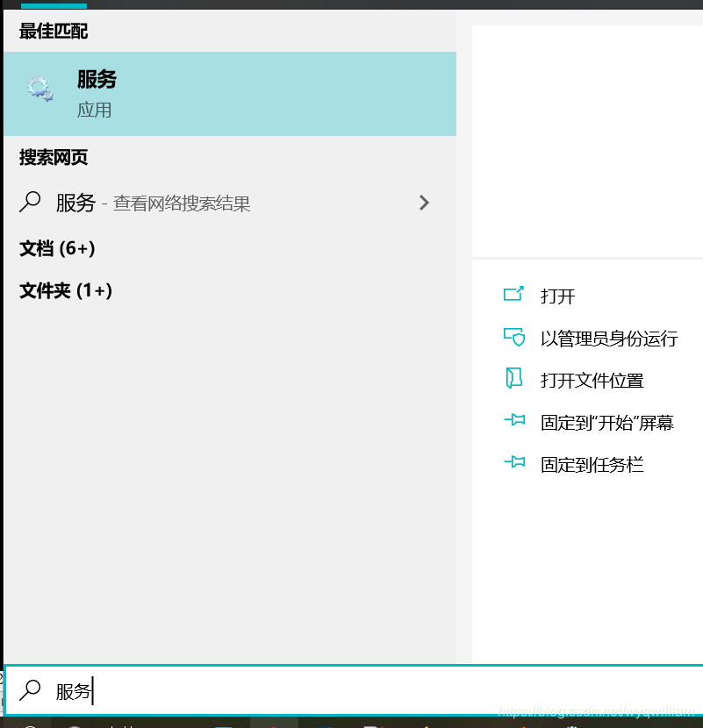
Task: Click the open file location icon
Action: (x=514, y=378)
